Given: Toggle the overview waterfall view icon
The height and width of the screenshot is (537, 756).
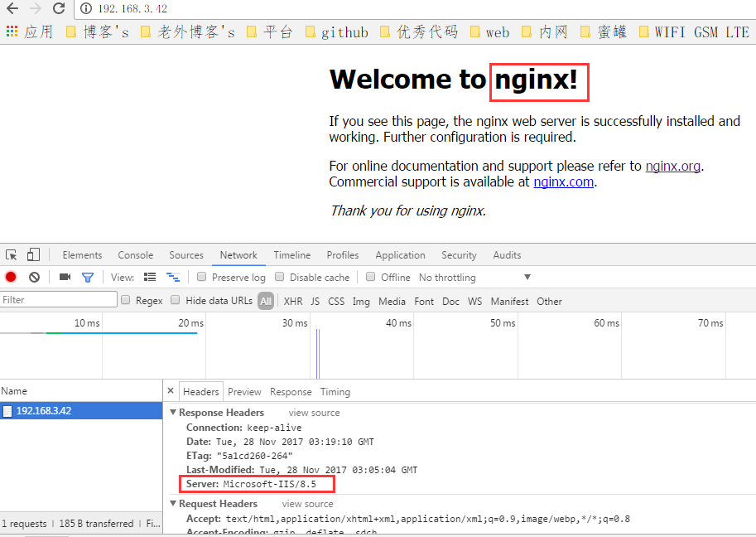Looking at the screenshot, I should point(173,277).
